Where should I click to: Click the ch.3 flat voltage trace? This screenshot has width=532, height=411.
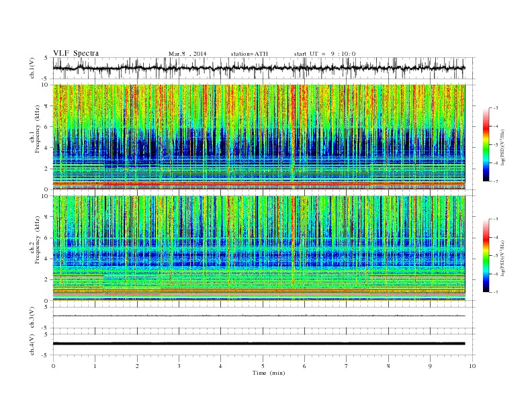[259, 316]
